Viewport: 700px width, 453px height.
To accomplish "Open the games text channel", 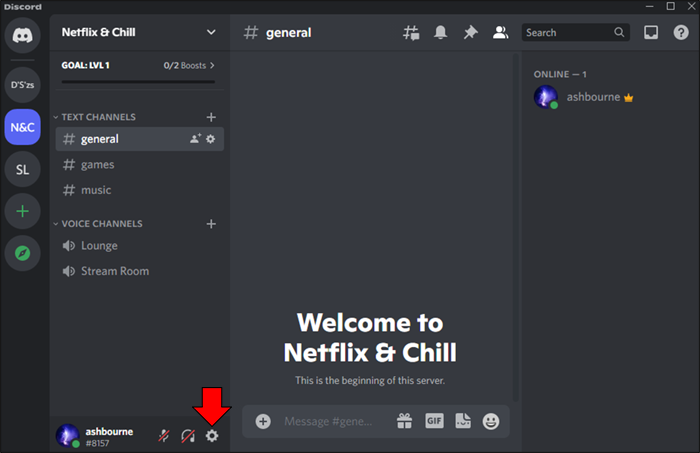I will 140,165.
